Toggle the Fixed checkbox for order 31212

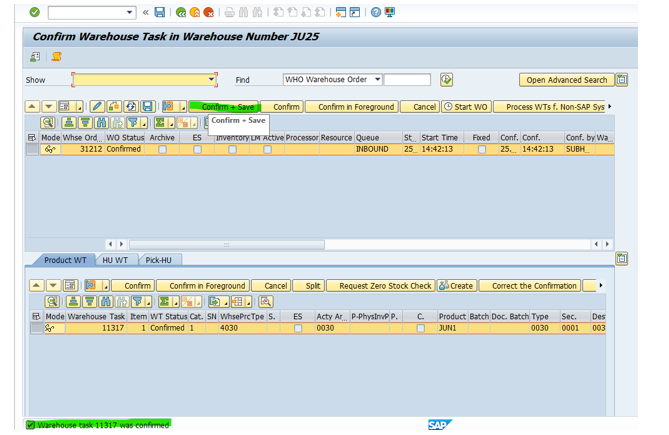(482, 149)
